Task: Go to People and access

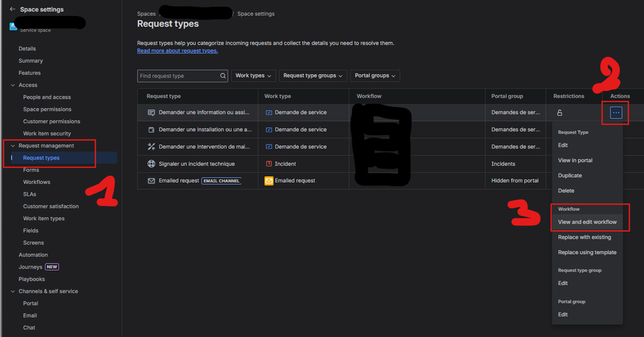Action: pos(47,97)
